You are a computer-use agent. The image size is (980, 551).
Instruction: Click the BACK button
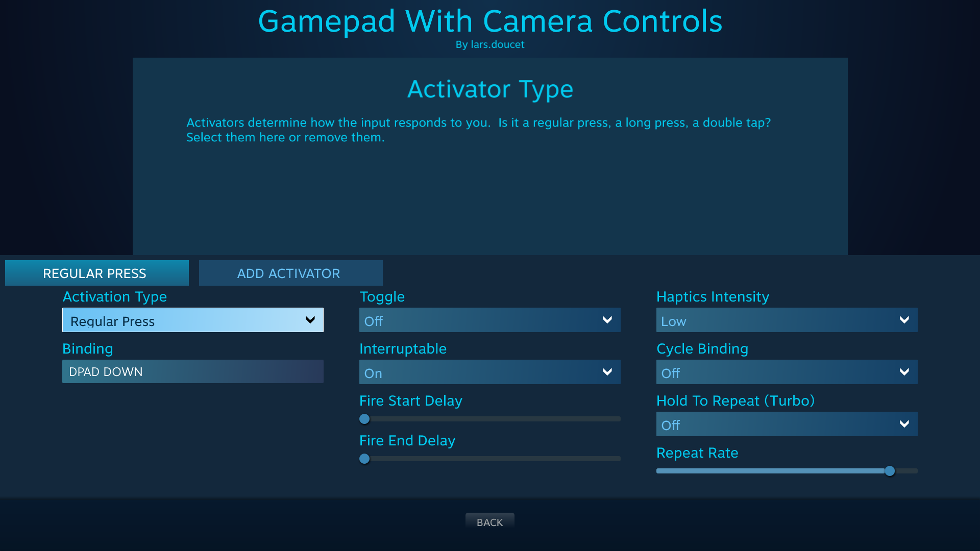coord(489,522)
